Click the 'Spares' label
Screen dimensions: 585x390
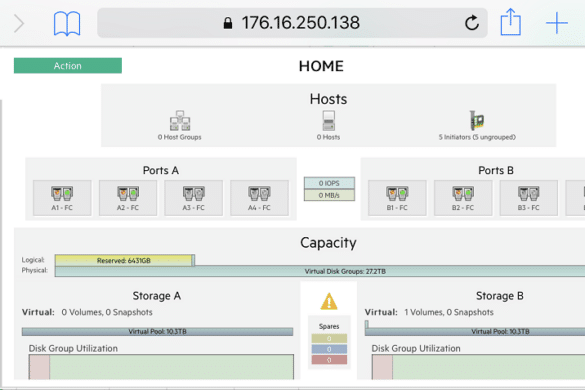coord(329,326)
